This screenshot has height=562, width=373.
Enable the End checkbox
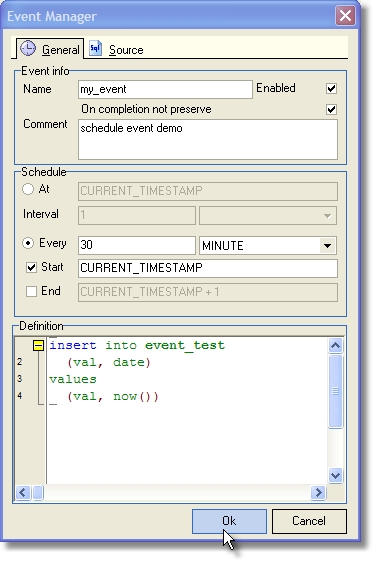pos(32,291)
